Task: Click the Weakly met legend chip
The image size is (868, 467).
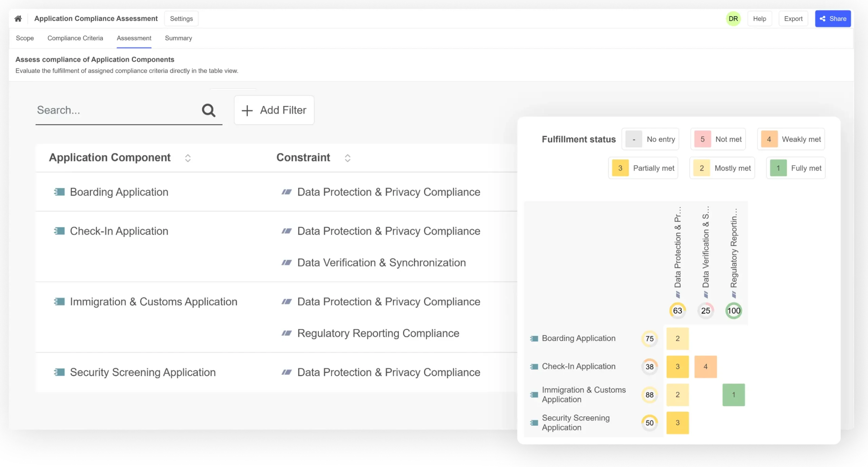Action: [791, 139]
